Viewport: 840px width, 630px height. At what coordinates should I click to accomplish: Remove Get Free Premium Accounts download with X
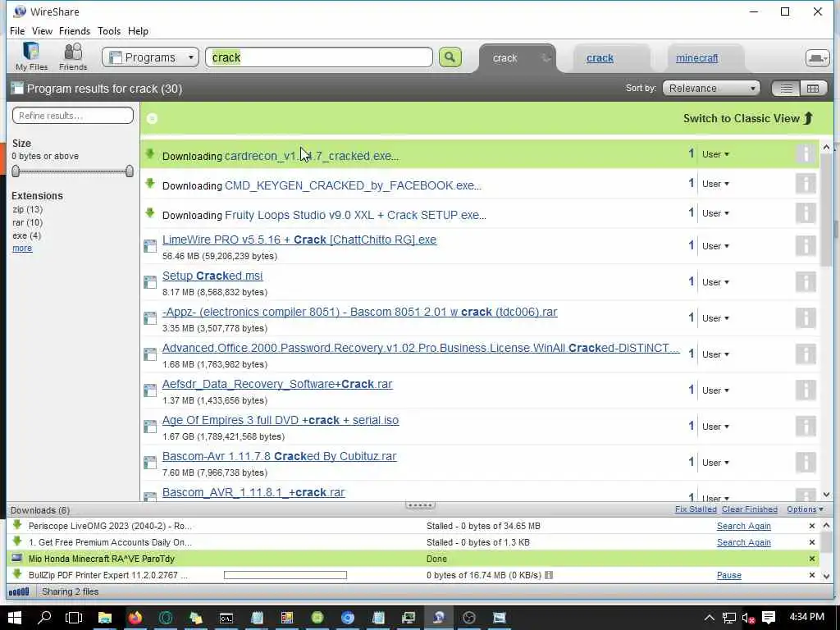pos(812,542)
